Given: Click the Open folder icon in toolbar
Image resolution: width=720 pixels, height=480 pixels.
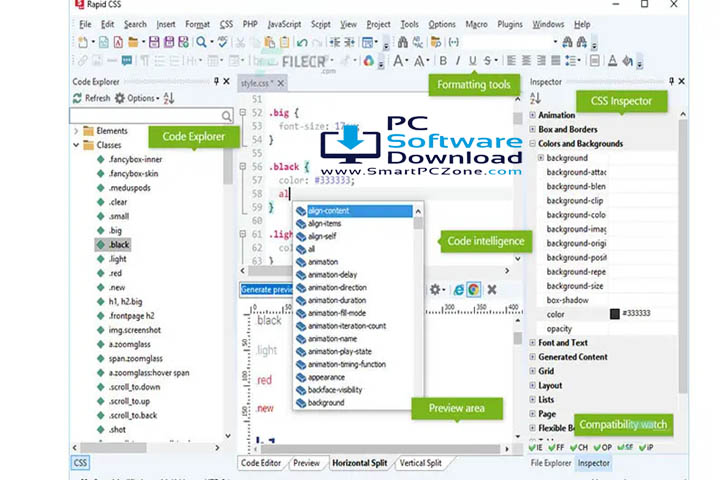Looking at the screenshot, I should tap(133, 42).
